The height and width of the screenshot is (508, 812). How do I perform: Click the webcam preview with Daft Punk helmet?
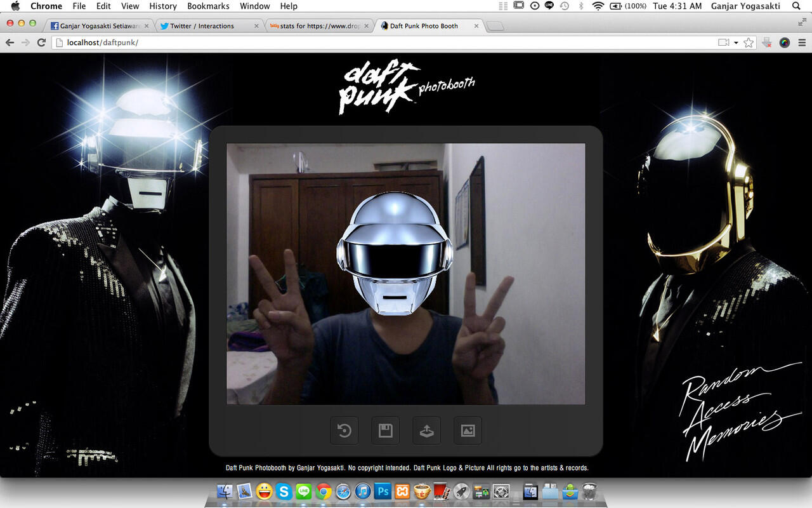click(x=406, y=274)
